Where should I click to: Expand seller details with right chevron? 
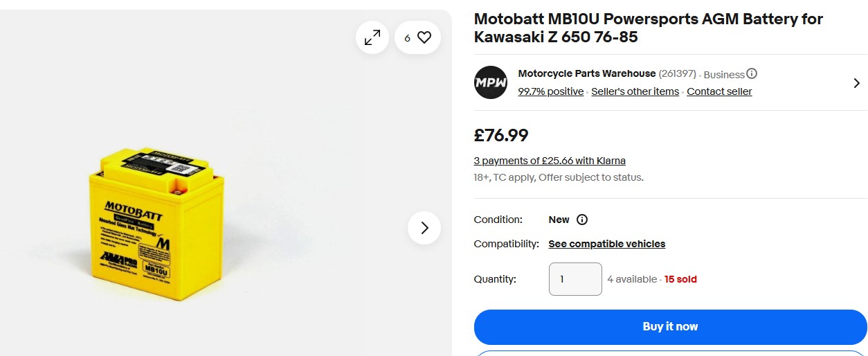857,83
